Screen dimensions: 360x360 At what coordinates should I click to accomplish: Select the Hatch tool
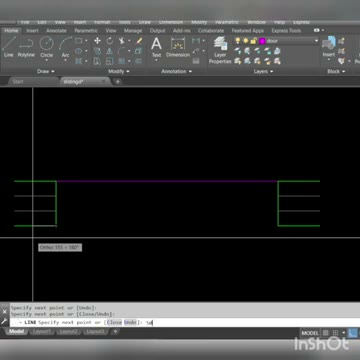(x=79, y=61)
